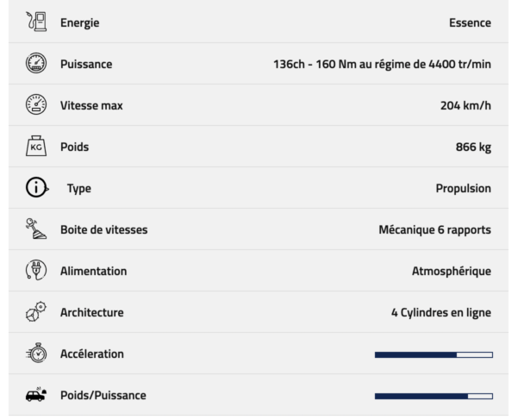Click the fuel pump Energie icon
Image resolution: width=524 pixels, height=420 pixels.
(x=36, y=22)
